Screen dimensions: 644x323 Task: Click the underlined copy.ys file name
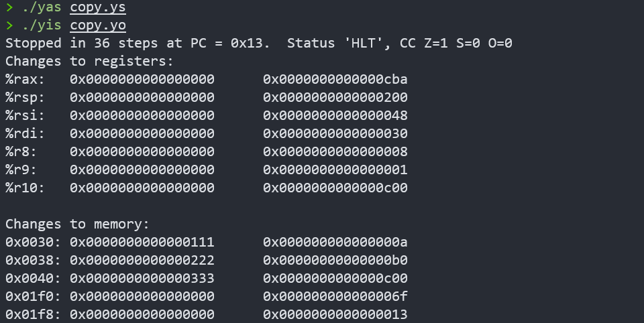97,9
